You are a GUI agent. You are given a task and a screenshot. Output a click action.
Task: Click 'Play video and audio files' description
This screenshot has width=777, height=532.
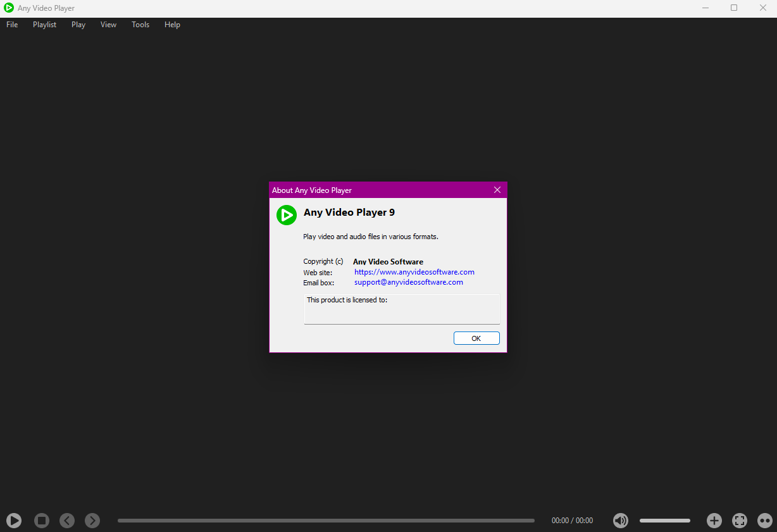pos(371,237)
